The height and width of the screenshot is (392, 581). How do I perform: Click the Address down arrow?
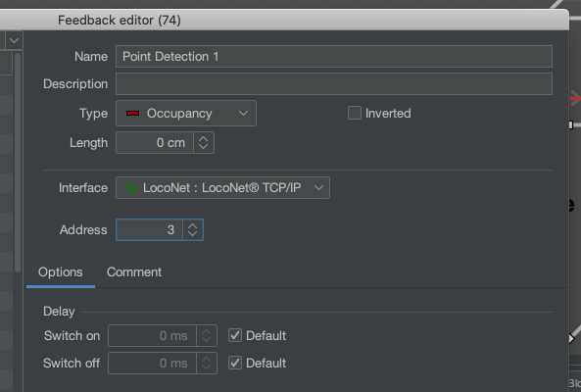(x=192, y=234)
